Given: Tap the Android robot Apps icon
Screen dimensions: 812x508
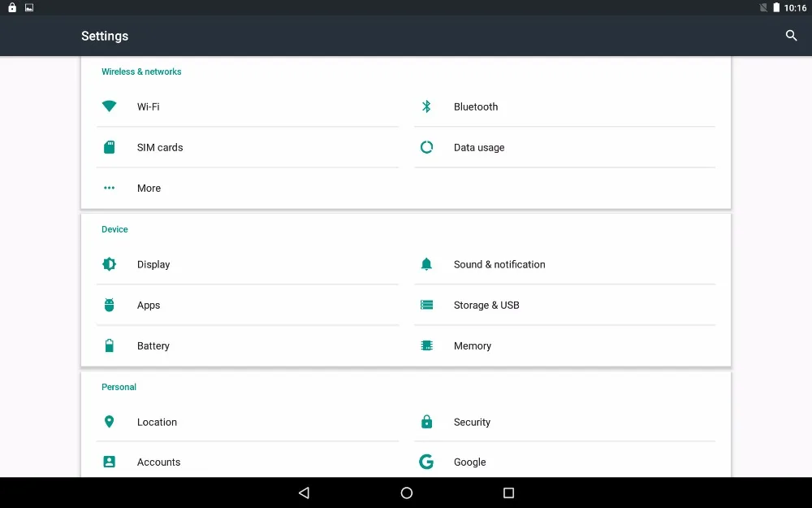Looking at the screenshot, I should (x=110, y=305).
